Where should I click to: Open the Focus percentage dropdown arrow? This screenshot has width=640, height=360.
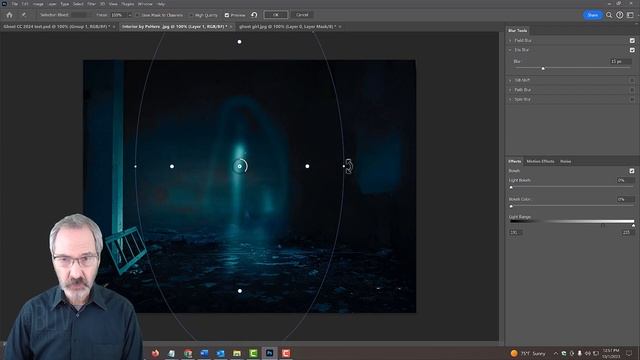coord(130,15)
